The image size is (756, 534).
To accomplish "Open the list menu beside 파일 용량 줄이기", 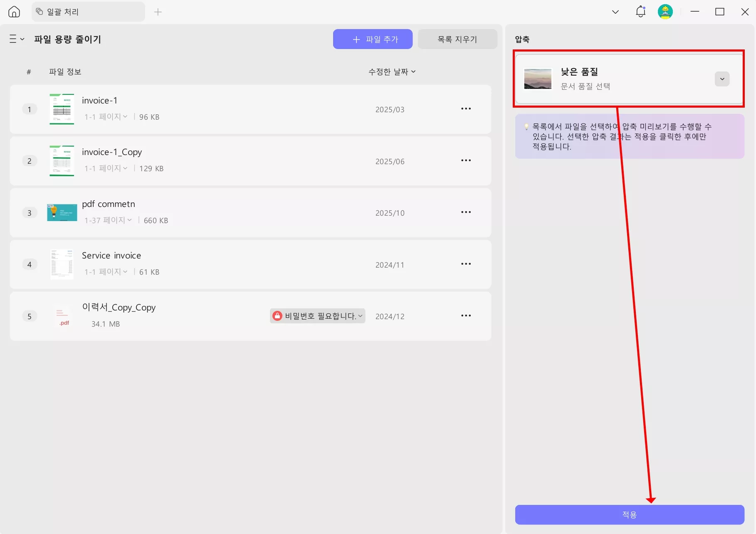I will click(17, 39).
